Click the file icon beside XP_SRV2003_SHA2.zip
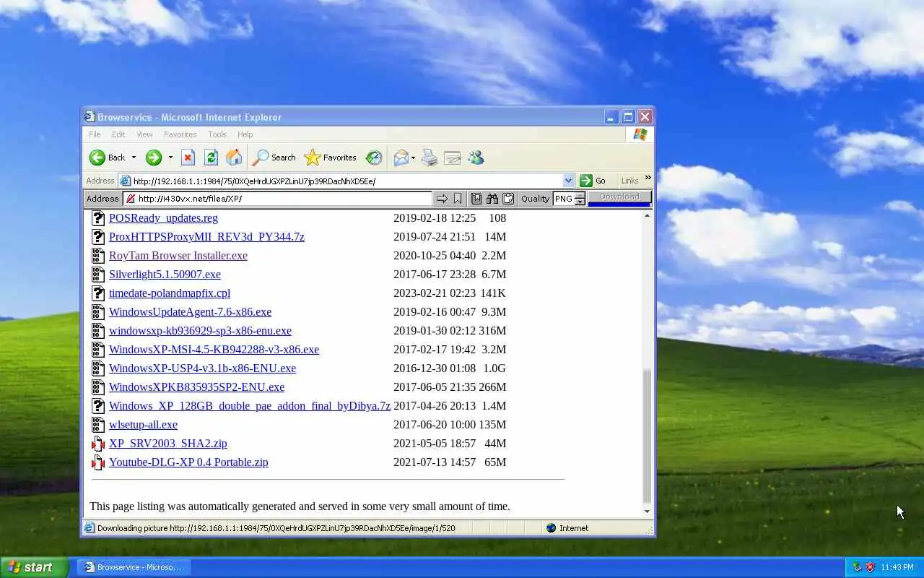924x578 pixels. [98, 444]
